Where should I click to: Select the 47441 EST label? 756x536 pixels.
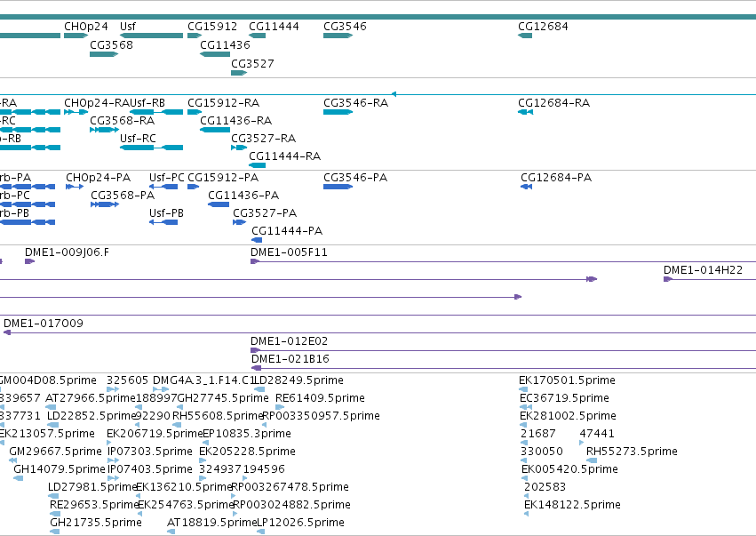pyautogui.click(x=597, y=434)
